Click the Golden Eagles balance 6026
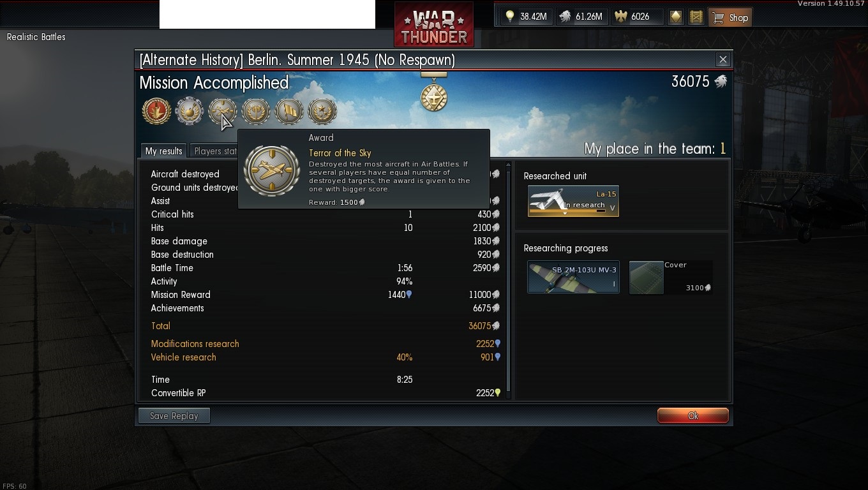The image size is (868, 490). [632, 17]
